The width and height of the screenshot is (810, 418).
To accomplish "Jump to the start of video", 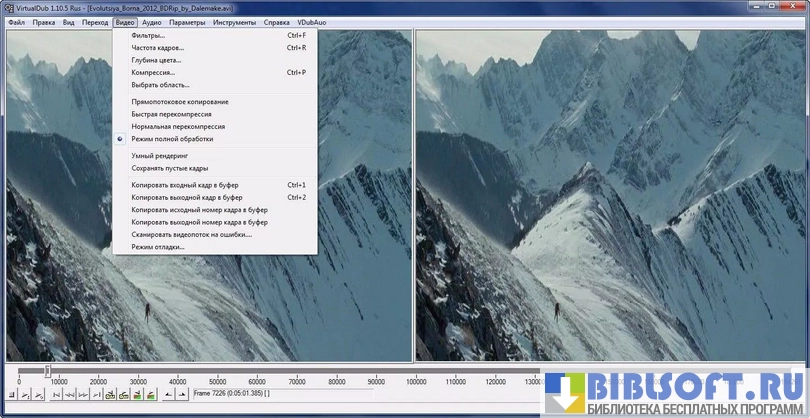I will click(x=56, y=395).
